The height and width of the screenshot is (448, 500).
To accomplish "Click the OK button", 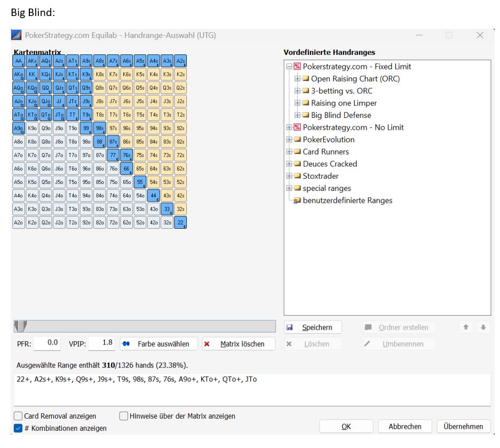I will (x=346, y=426).
